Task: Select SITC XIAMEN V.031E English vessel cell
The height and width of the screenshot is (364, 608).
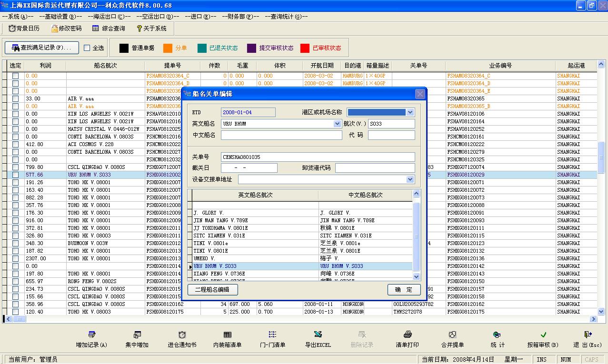Action: 256,236
